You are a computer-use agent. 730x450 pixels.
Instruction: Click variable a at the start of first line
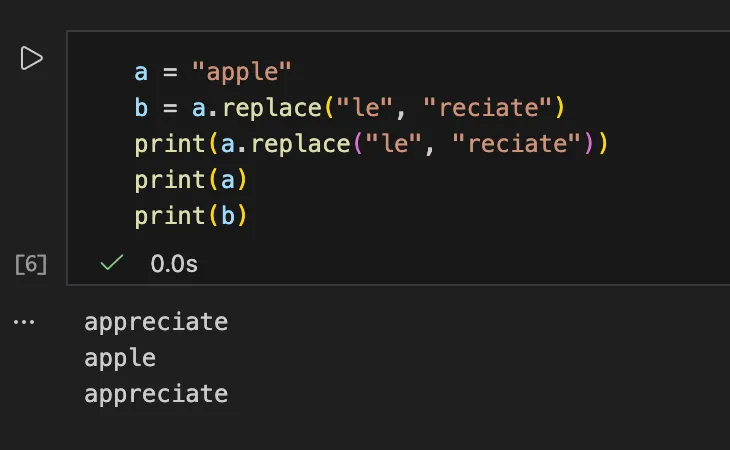tap(141, 72)
